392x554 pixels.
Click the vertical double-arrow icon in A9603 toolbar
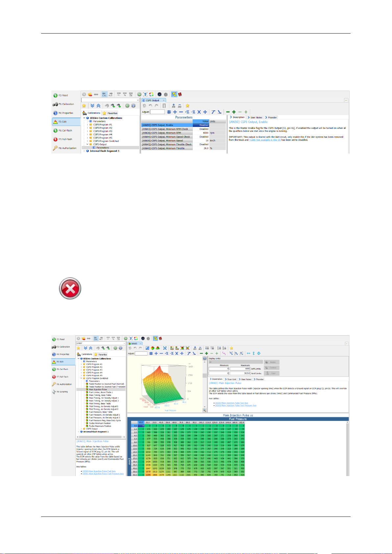click(254, 353)
